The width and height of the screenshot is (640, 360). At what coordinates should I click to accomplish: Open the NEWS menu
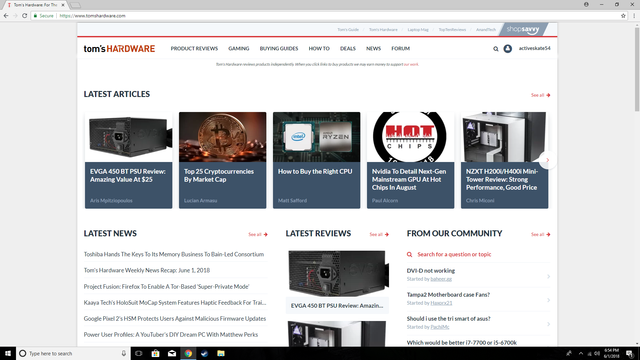tap(373, 49)
